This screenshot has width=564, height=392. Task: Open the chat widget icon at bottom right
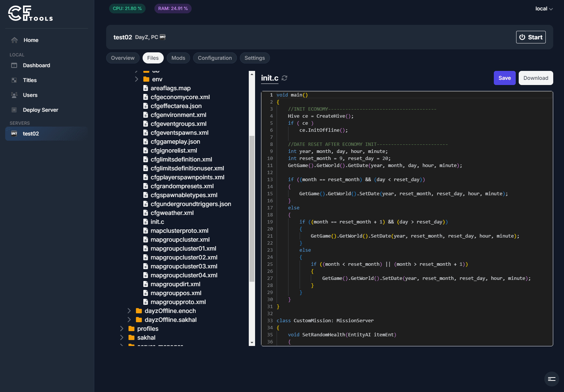pyautogui.click(x=551, y=379)
